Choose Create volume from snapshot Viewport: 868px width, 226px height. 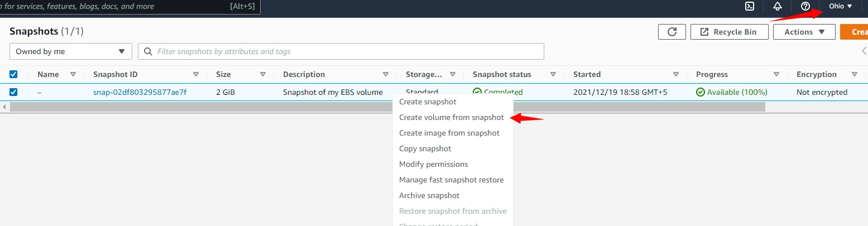click(451, 118)
